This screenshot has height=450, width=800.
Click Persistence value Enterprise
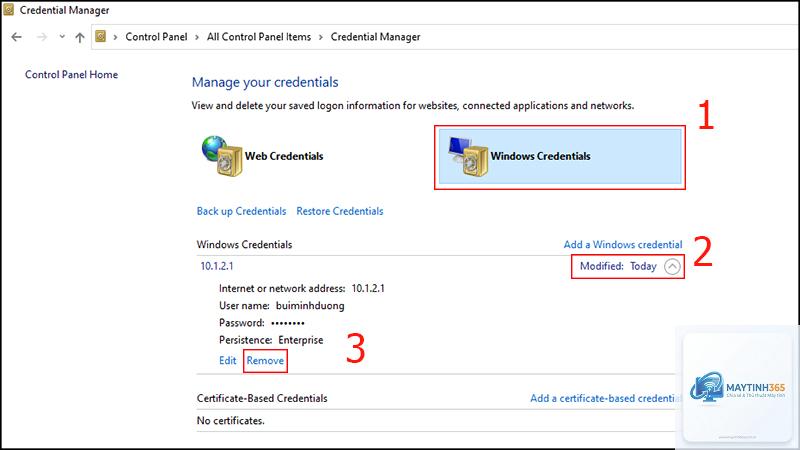[301, 340]
